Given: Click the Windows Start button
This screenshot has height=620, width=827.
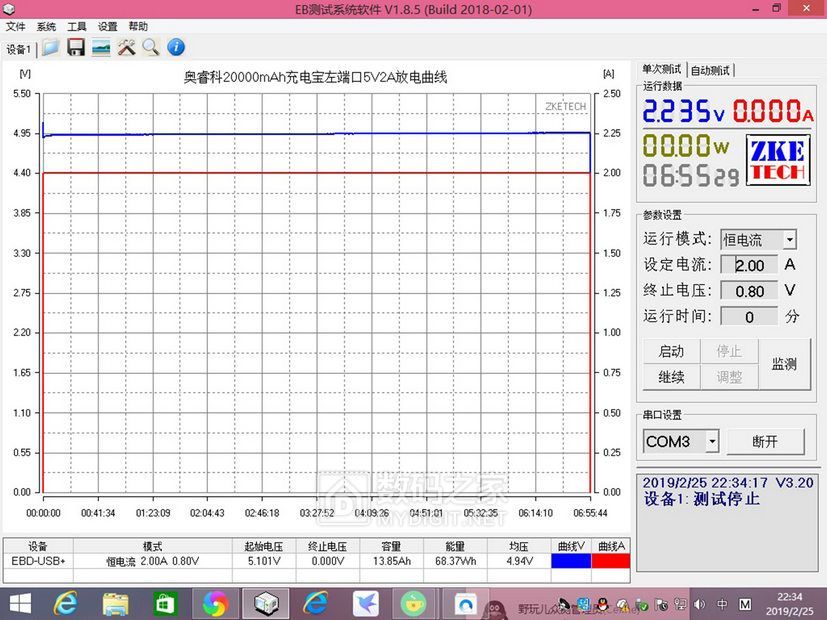Looking at the screenshot, I should [x=20, y=604].
